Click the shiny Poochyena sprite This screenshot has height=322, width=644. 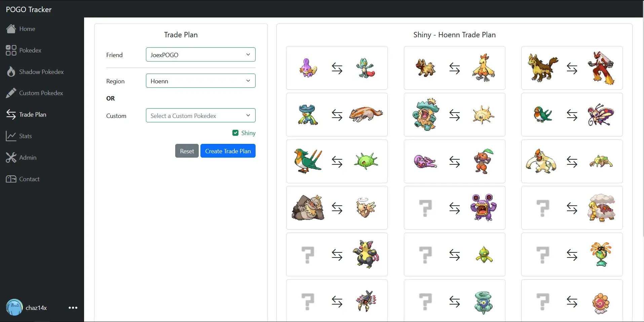tap(425, 68)
